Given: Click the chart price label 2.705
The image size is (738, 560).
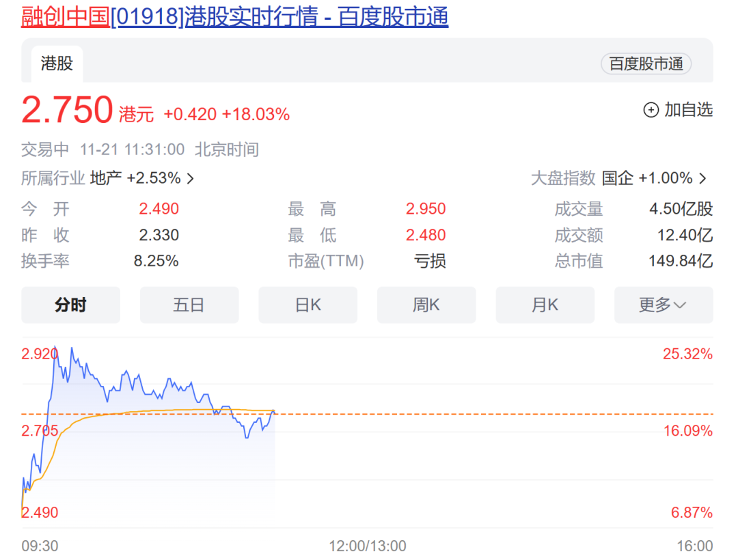Looking at the screenshot, I should (40, 431).
